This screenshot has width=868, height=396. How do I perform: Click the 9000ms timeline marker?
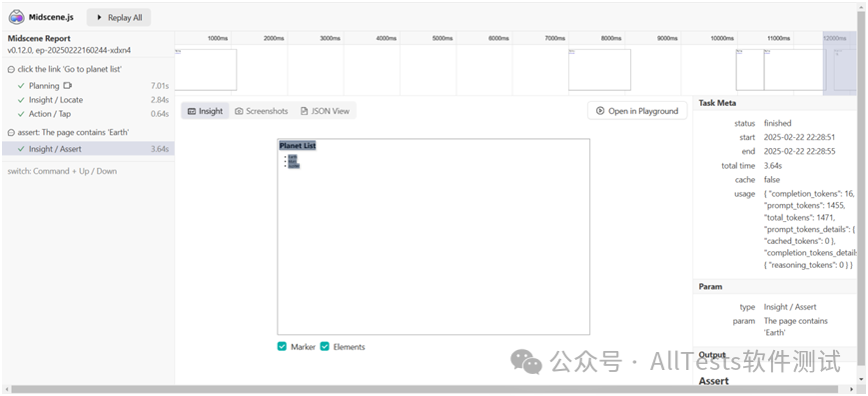point(667,38)
